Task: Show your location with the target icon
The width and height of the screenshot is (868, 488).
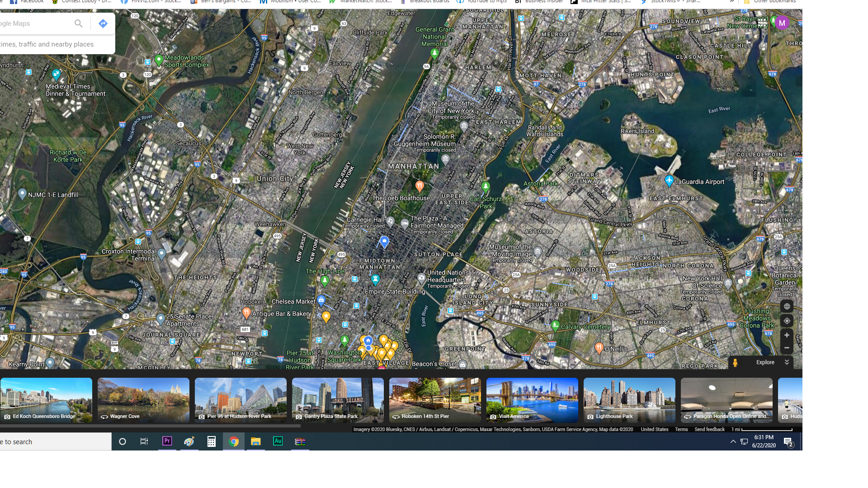Action: [787, 321]
